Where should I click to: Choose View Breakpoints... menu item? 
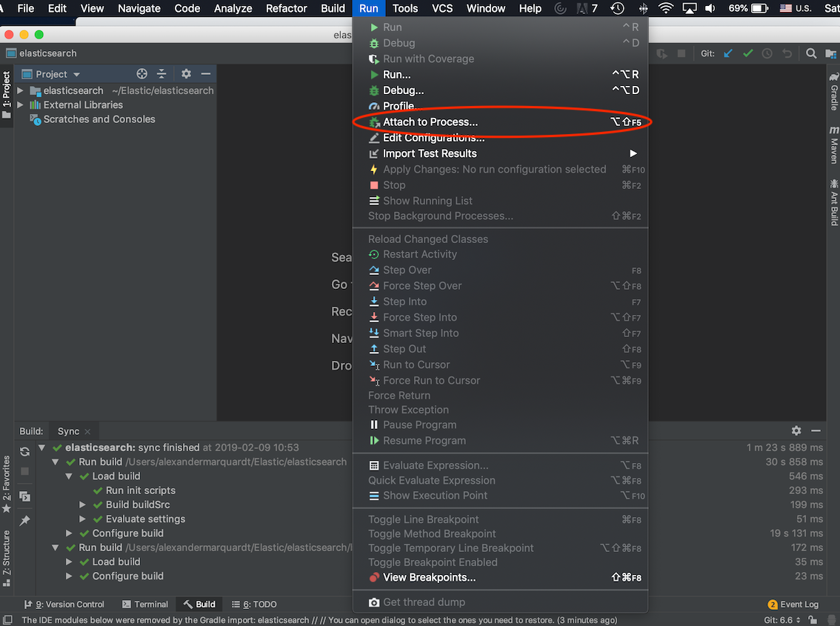pyautogui.click(x=500, y=578)
